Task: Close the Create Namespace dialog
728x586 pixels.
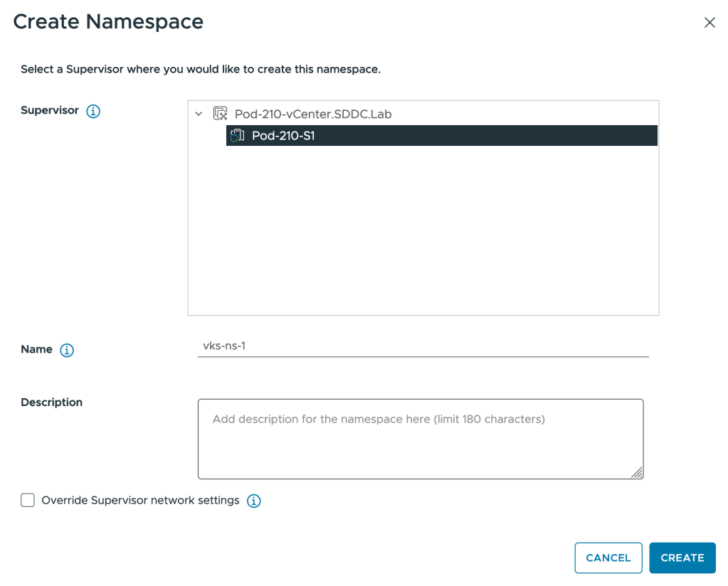Action: coord(709,23)
